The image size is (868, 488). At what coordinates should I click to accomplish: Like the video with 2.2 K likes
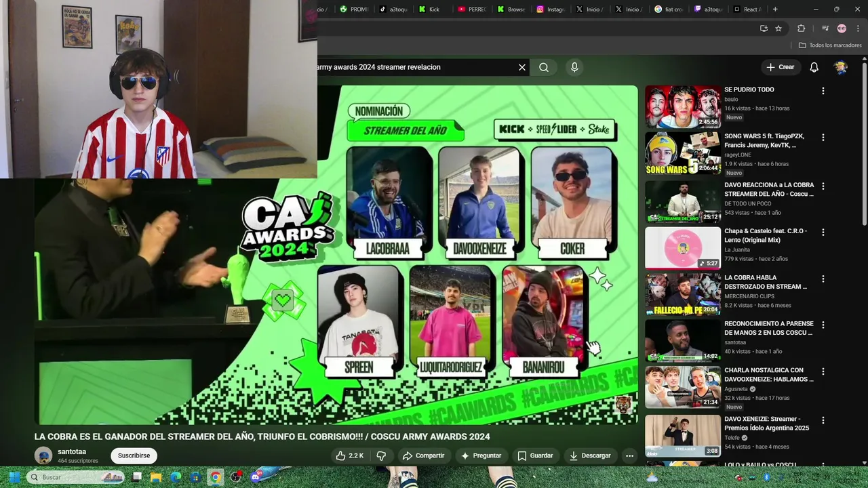click(x=349, y=455)
